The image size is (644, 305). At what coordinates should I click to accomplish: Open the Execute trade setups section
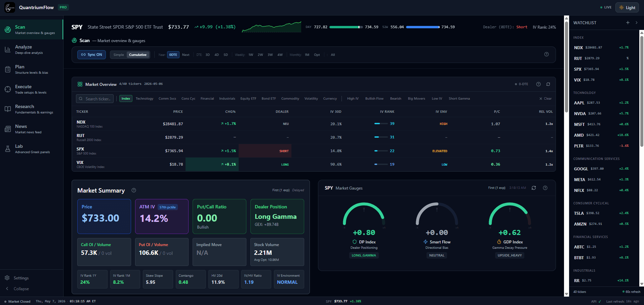31,89
